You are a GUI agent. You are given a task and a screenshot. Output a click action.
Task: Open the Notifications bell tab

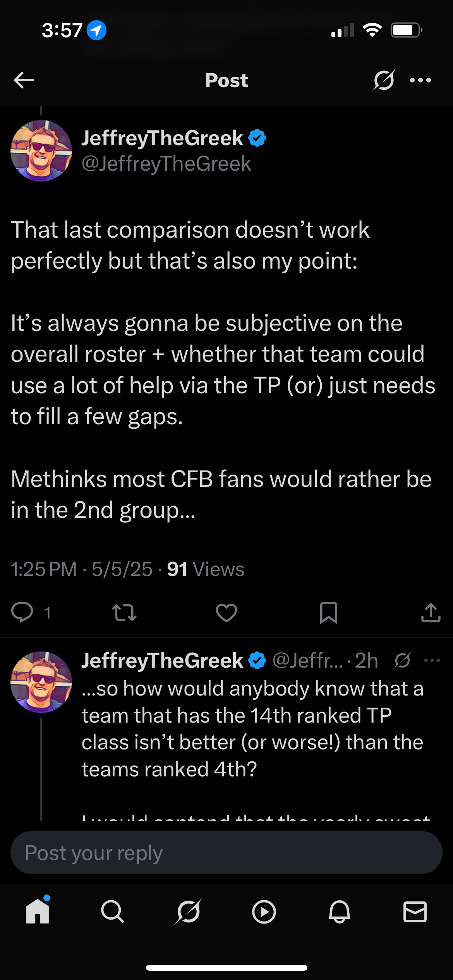click(x=340, y=911)
